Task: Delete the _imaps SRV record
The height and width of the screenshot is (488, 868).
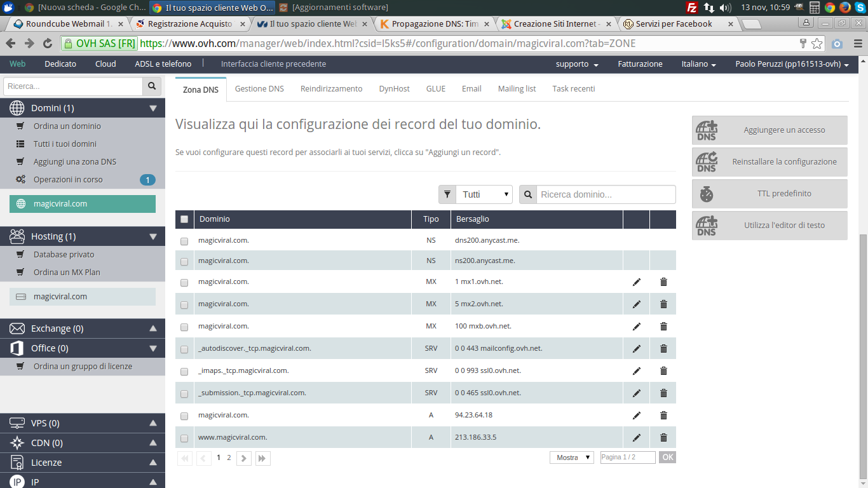Action: [663, 371]
